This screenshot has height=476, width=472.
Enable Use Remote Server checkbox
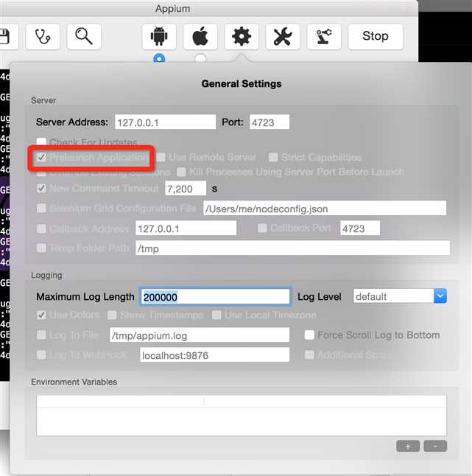pyautogui.click(x=161, y=157)
